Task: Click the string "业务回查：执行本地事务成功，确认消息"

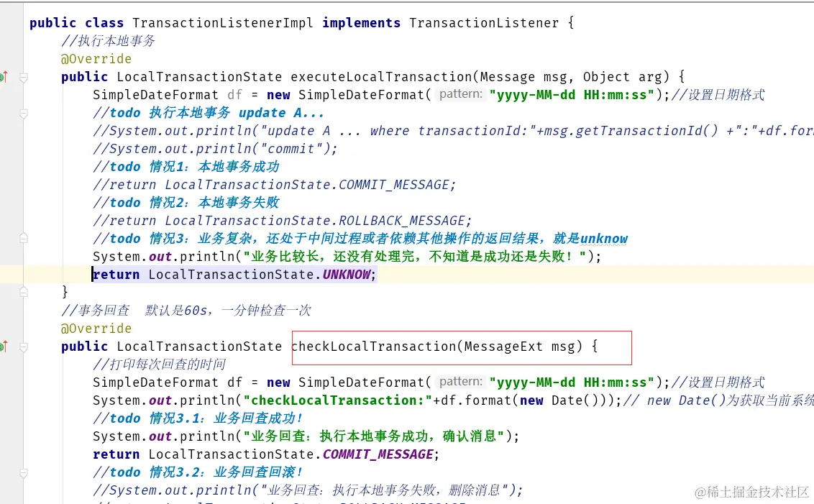Action: tap(374, 436)
